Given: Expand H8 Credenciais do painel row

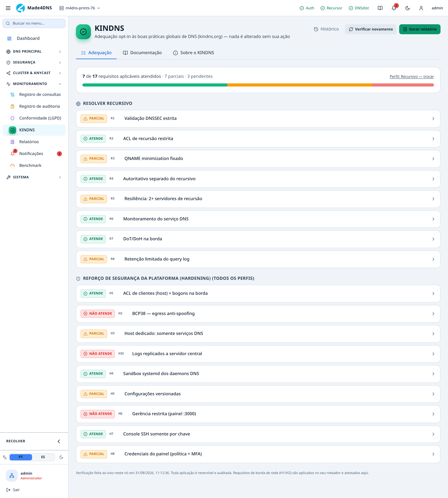Looking at the screenshot, I should pos(258,454).
